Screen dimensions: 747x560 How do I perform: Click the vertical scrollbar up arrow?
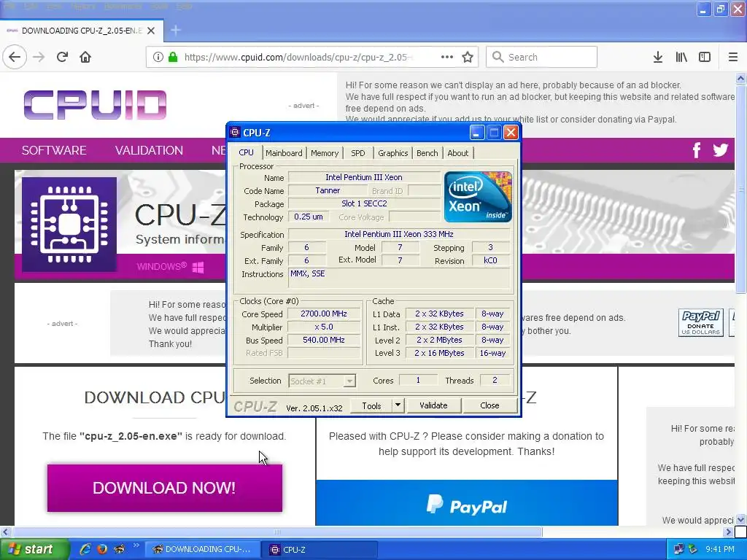(741, 78)
